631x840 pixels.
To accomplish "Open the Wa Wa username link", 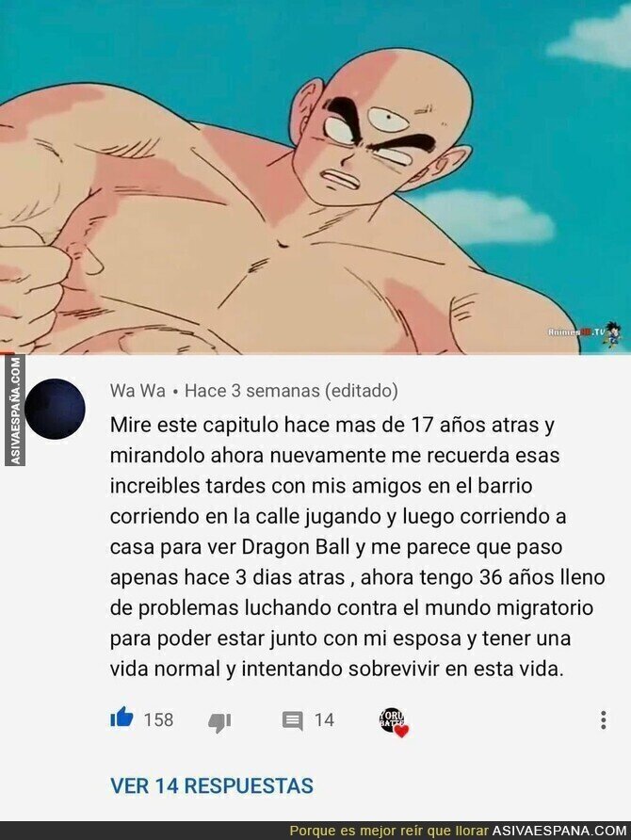I will (138, 391).
